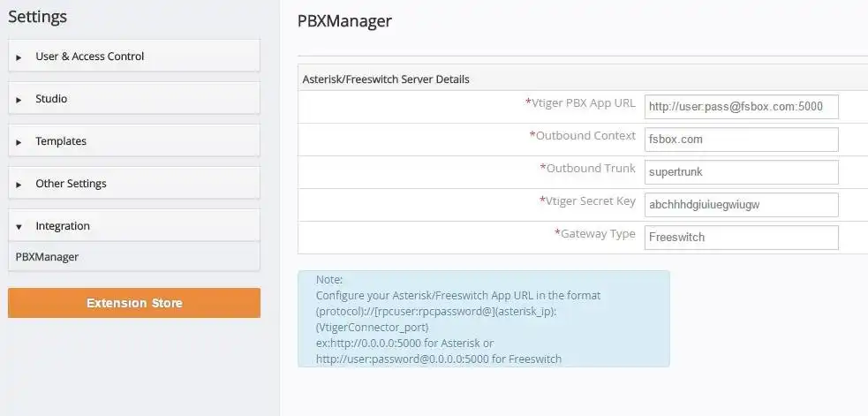Focus the Outbound Trunk text box

click(x=740, y=172)
